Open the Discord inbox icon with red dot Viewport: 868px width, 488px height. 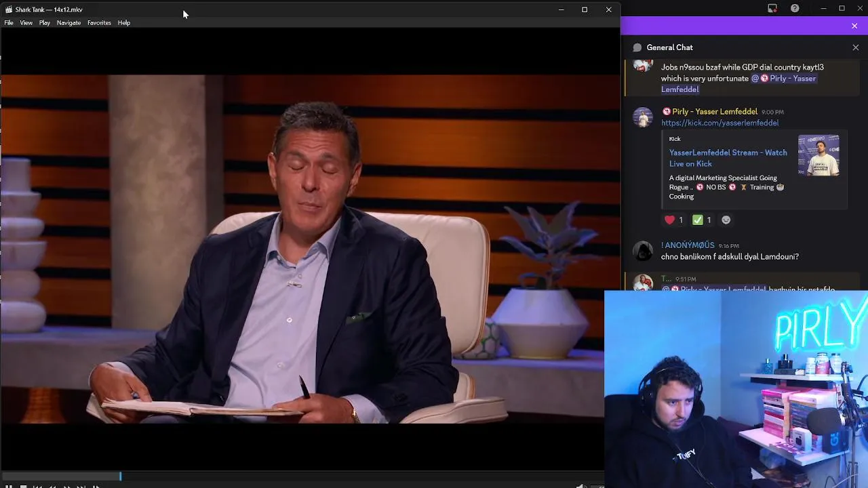coord(772,8)
